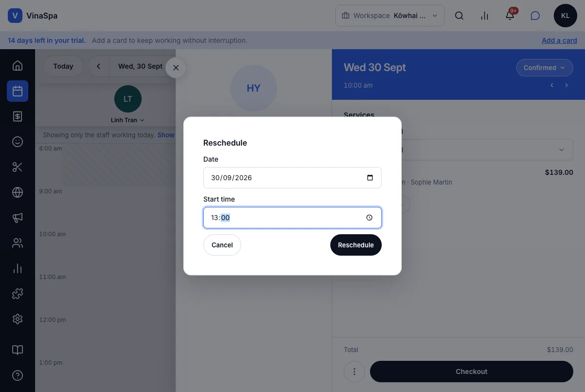Click the Reschedule button
Screen dimensions: 585x392
pyautogui.click(x=356, y=245)
